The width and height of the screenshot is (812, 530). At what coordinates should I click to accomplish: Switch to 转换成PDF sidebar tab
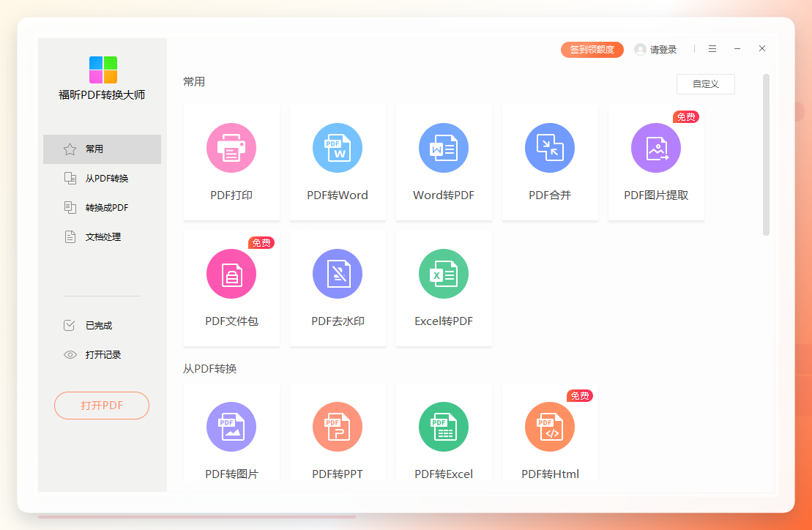102,208
